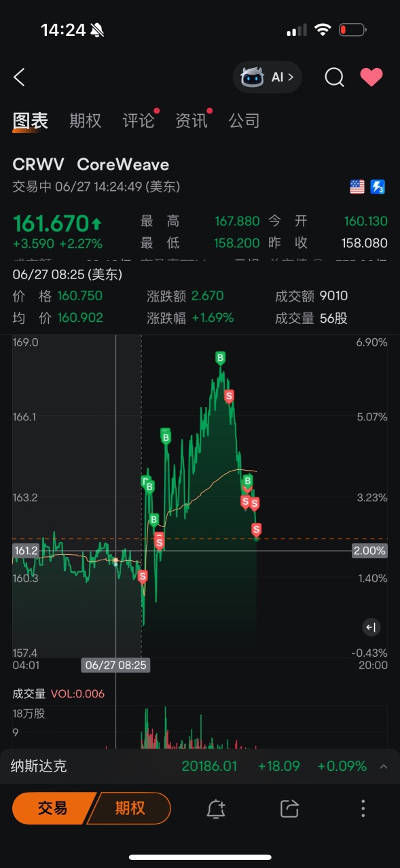Select the topmost green B marker
The height and width of the screenshot is (868, 400).
point(220,357)
